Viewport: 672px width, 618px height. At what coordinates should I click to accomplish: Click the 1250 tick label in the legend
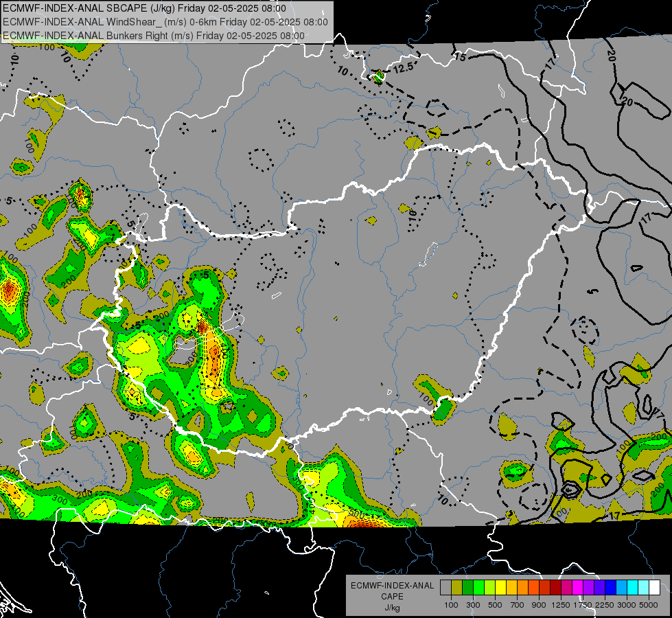pyautogui.click(x=561, y=605)
